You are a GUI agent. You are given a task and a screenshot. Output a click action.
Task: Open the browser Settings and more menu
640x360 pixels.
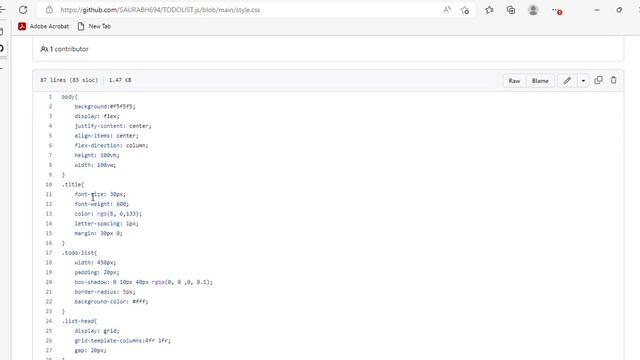[556, 10]
